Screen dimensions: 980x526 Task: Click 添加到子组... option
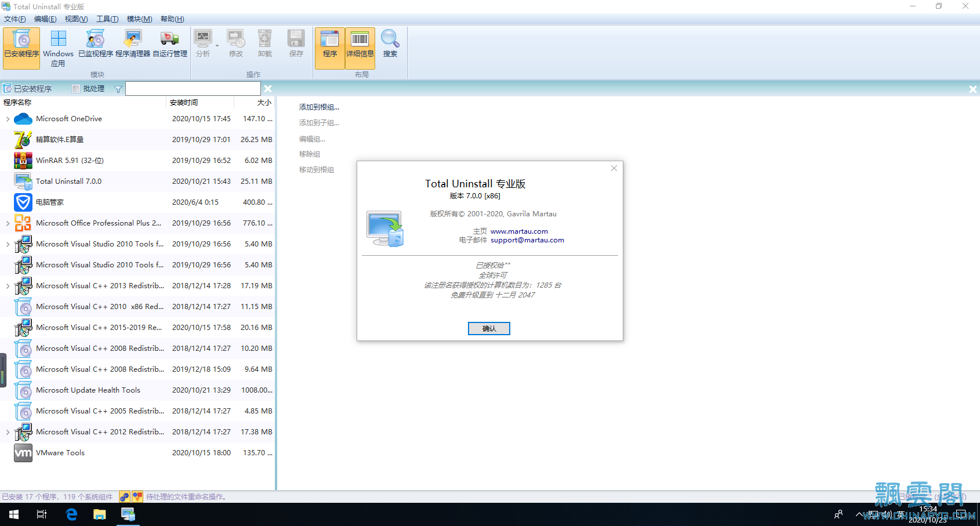(x=319, y=123)
